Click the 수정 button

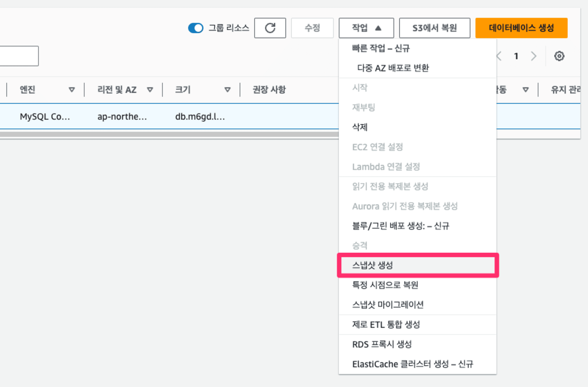[x=312, y=28]
